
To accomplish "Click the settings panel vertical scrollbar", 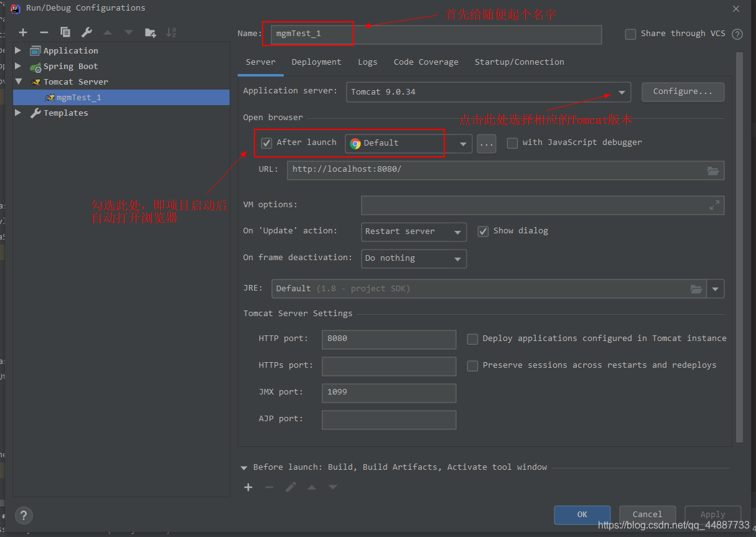I will pos(739,247).
